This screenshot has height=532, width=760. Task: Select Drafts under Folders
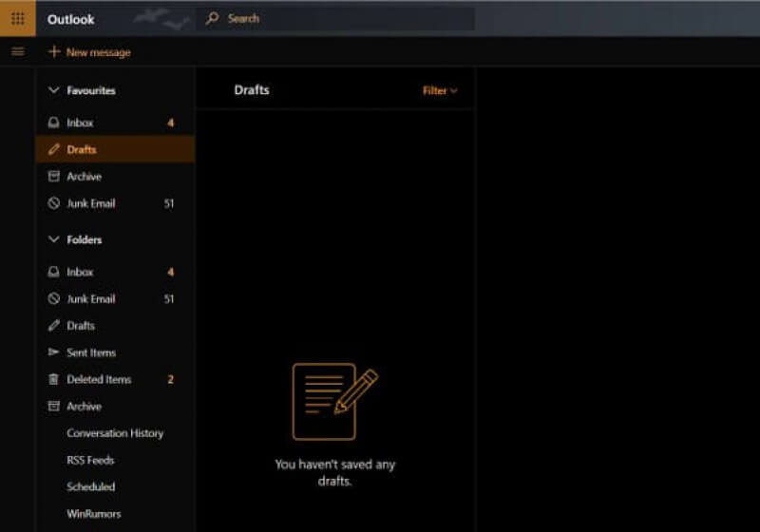point(81,326)
